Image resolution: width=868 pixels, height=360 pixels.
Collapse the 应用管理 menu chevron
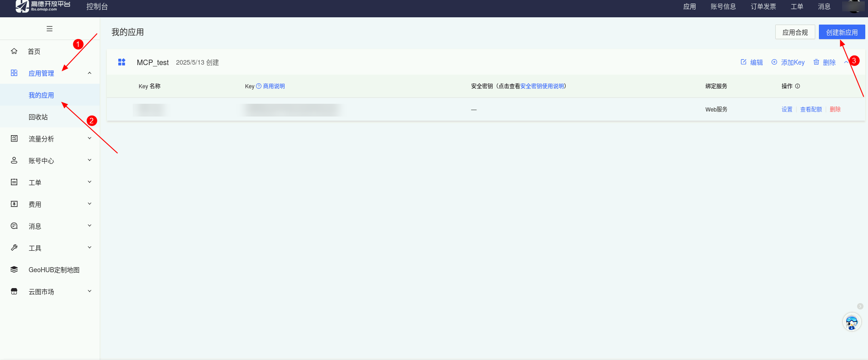90,73
